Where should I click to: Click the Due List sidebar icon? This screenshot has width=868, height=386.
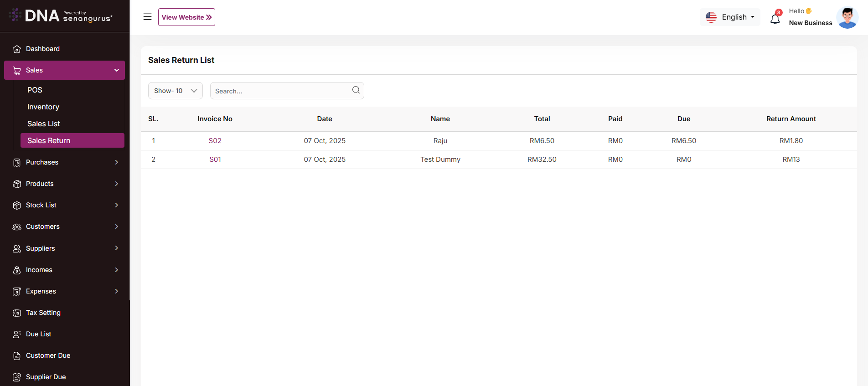click(x=17, y=335)
